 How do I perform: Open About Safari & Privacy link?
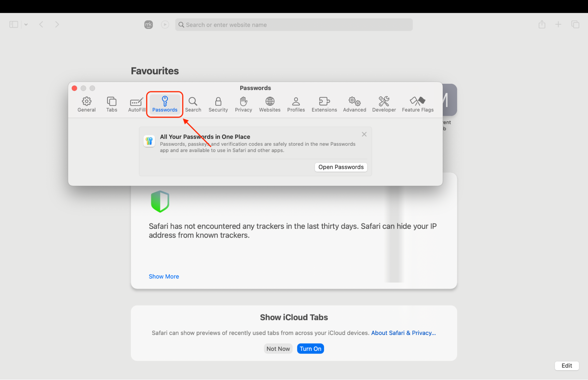point(403,333)
